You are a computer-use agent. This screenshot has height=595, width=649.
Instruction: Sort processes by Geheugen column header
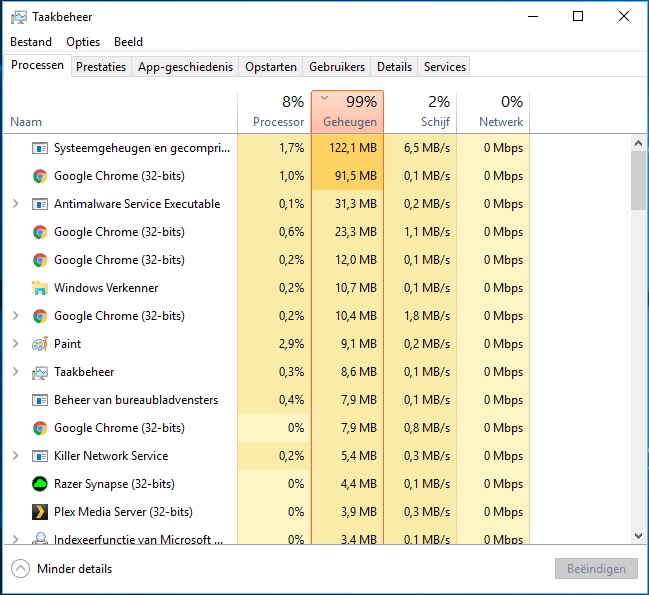347,112
